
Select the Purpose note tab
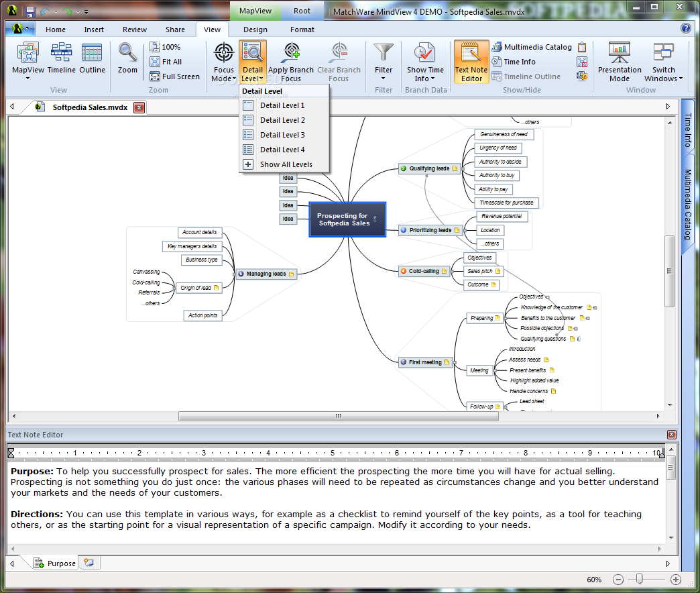[x=56, y=563]
